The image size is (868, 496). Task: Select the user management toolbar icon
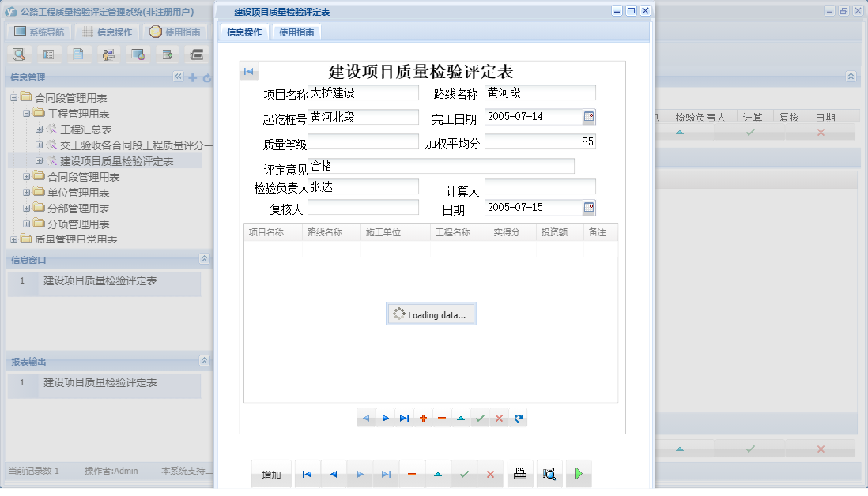pyautogui.click(x=108, y=54)
